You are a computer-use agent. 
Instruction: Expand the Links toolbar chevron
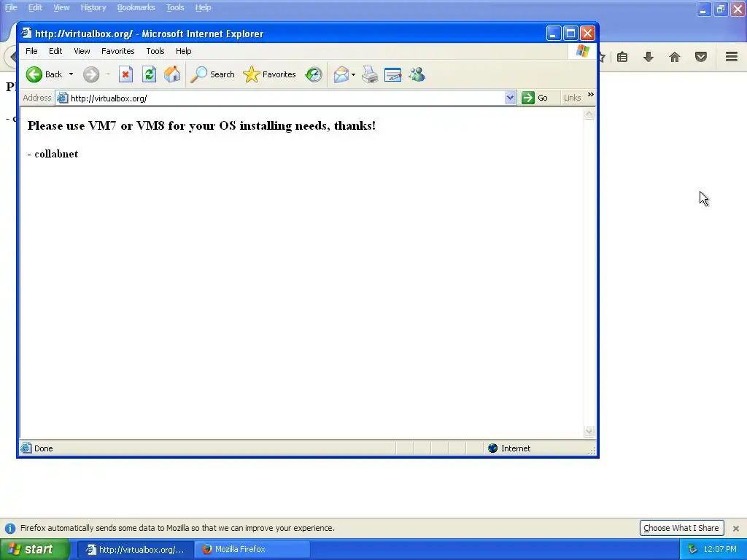591,95
